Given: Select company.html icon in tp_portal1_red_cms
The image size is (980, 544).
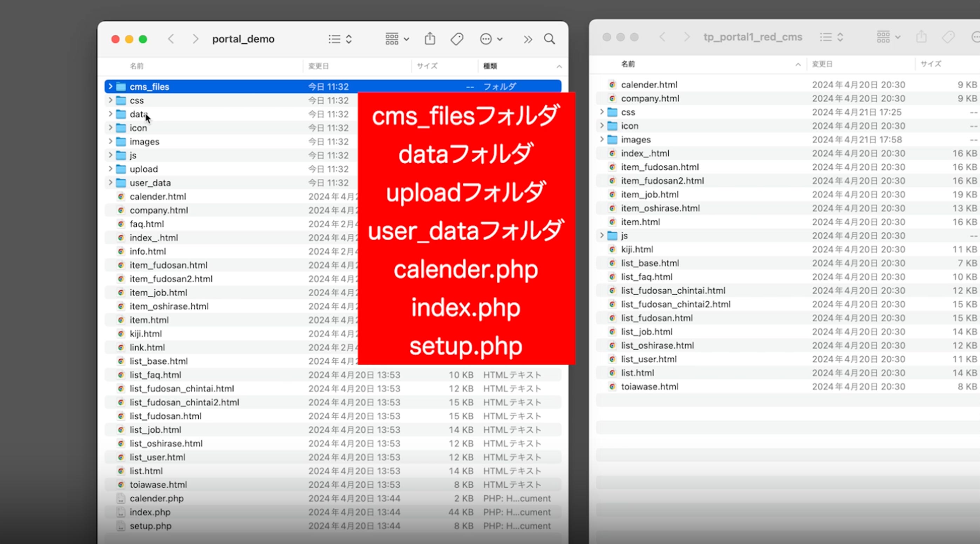Looking at the screenshot, I should [612, 98].
